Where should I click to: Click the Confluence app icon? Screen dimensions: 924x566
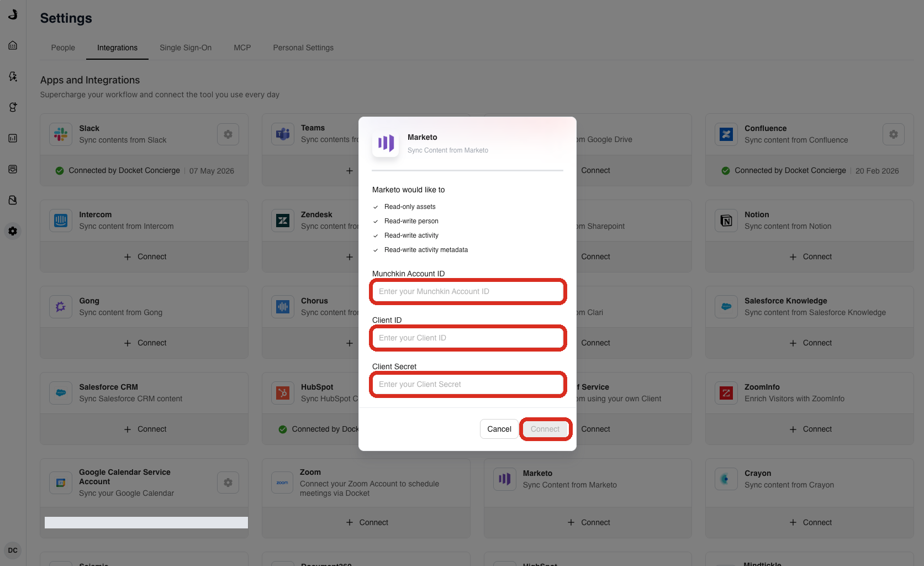(x=726, y=134)
